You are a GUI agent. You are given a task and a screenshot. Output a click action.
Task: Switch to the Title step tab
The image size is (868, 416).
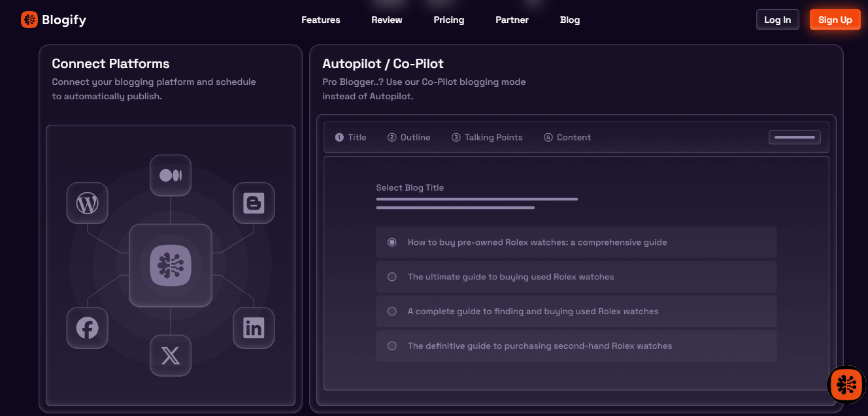tap(351, 137)
